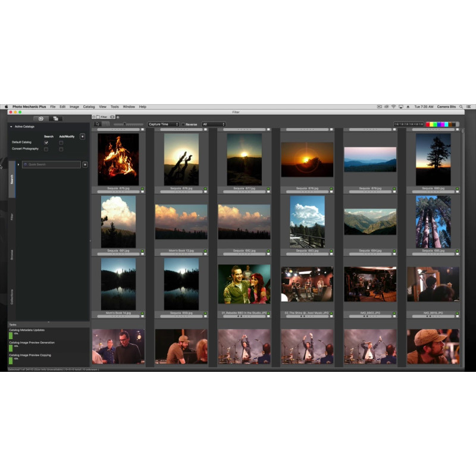Click into the Quick Search field
476x476 pixels.
click(52, 164)
